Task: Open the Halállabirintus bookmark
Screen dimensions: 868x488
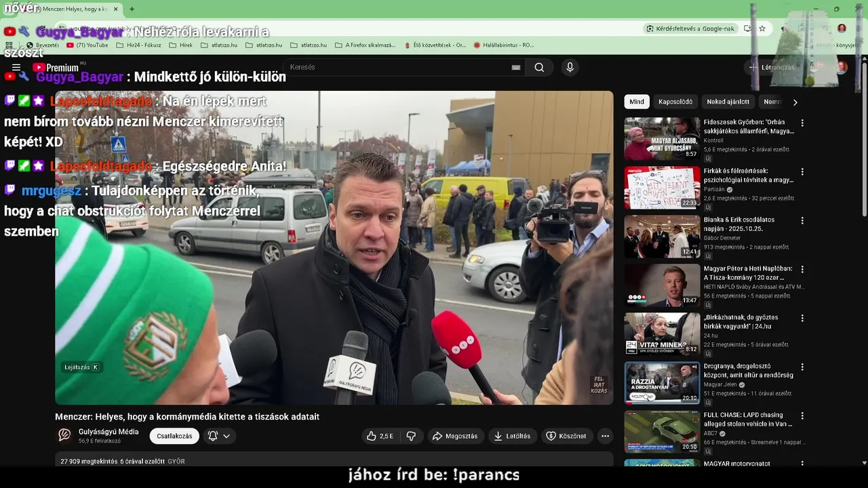Action: pyautogui.click(x=504, y=45)
